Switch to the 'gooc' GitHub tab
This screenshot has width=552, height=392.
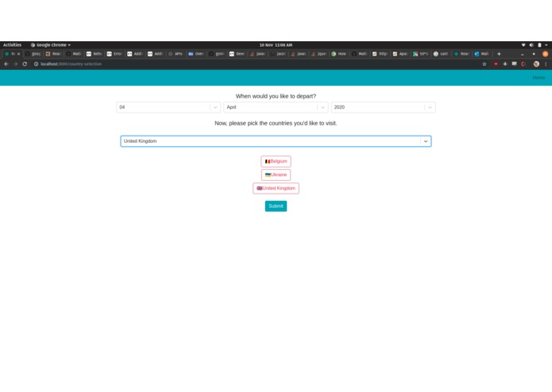click(x=33, y=54)
